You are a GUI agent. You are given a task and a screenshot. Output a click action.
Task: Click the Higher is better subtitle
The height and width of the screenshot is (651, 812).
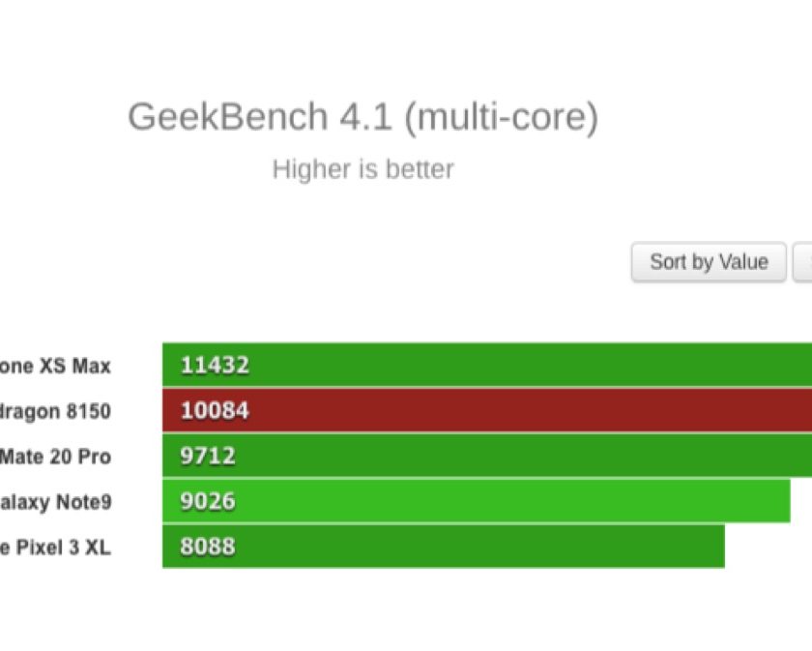[362, 169]
